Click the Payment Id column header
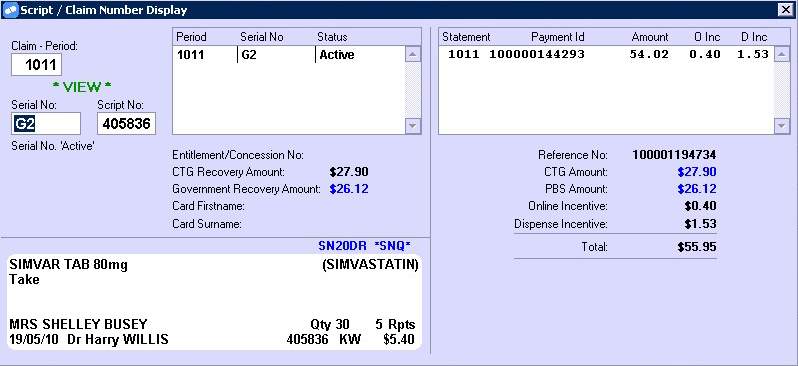This screenshot has width=798, height=366. coord(558,37)
